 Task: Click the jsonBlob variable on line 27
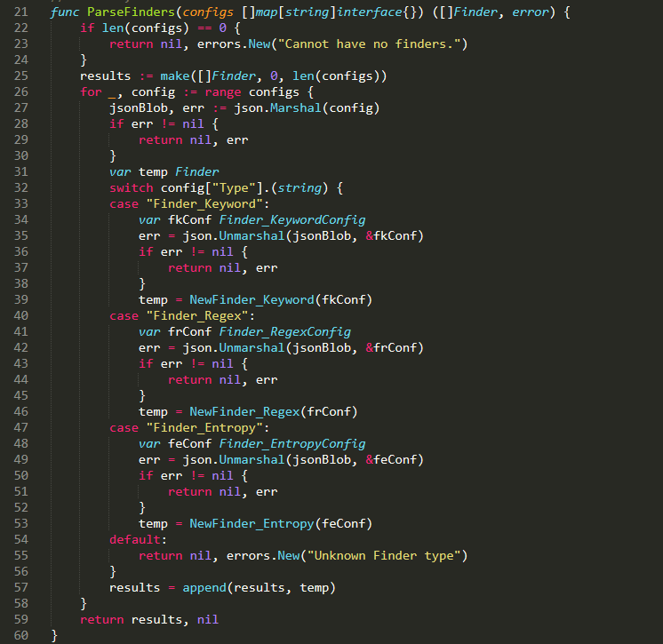pos(139,108)
